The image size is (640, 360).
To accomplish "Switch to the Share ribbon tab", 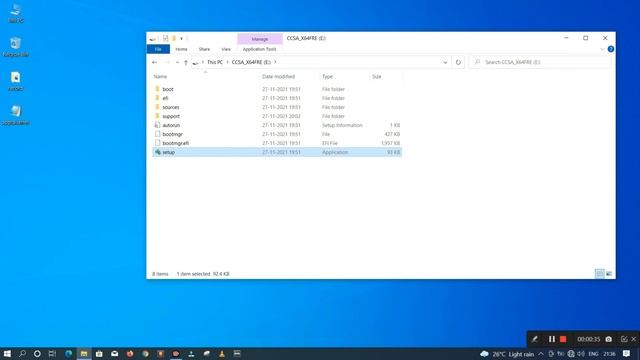I will point(204,49).
